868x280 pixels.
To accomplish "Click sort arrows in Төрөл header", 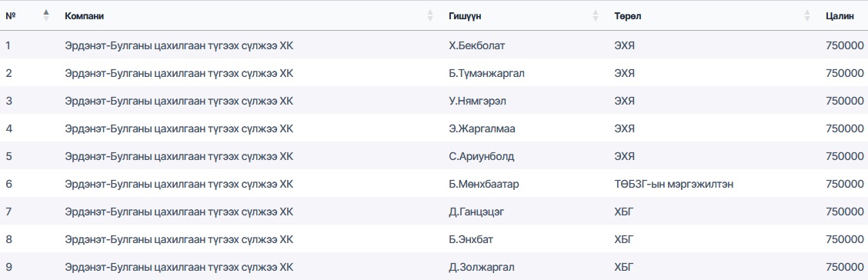I will [807, 16].
